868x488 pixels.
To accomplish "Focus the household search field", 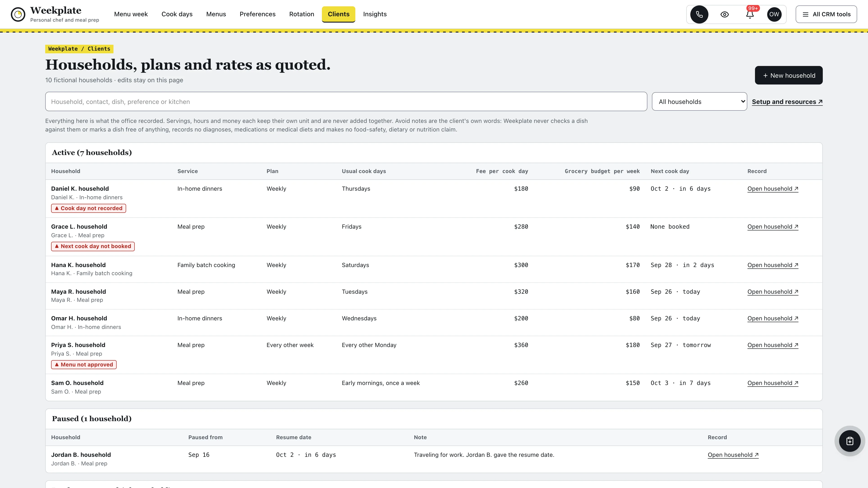I will [346, 101].
